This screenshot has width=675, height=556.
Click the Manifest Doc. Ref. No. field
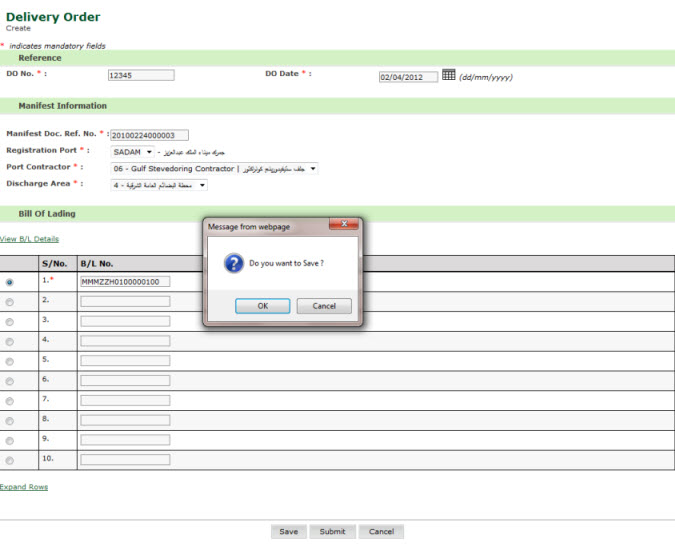pos(149,135)
